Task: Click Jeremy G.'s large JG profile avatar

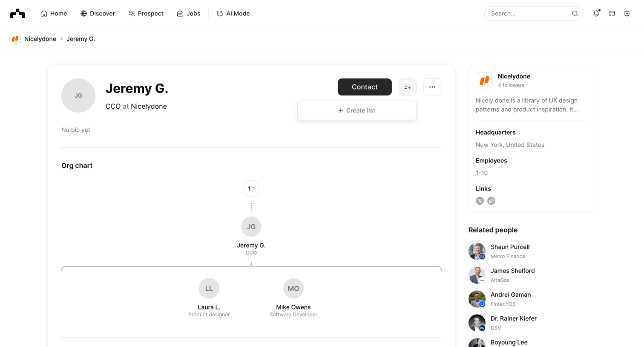Action: [78, 95]
